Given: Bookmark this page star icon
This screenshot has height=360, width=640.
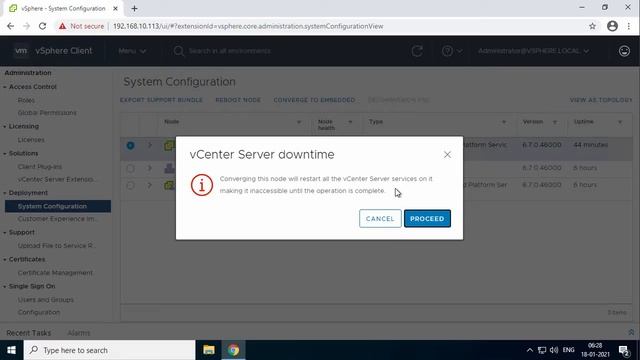Looking at the screenshot, I should pyautogui.click(x=592, y=26).
